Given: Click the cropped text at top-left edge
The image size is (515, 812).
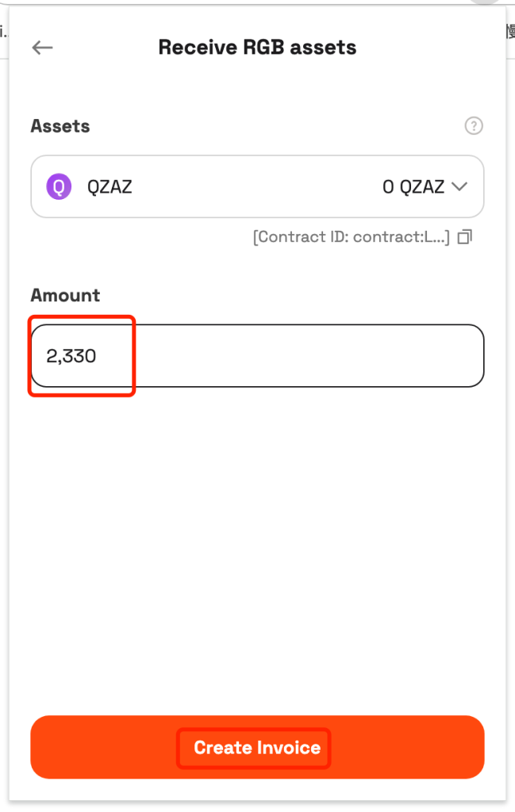Looking at the screenshot, I should tap(4, 32).
